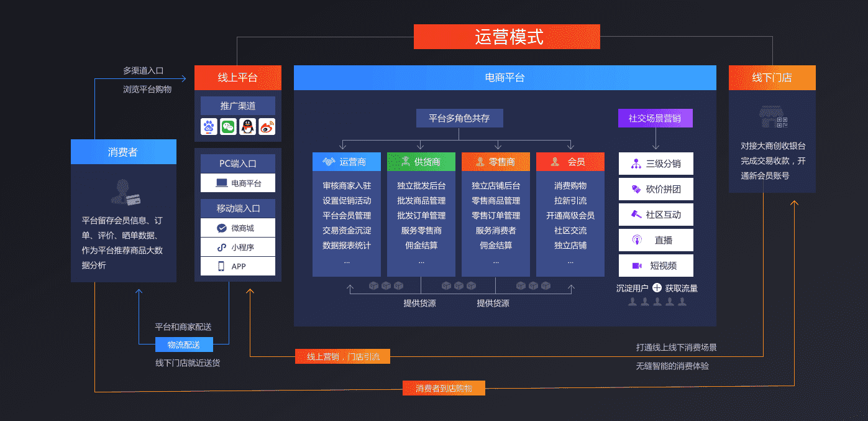This screenshot has width=868, height=421.
Task: Click the text 社区交流
Action: 570,231
